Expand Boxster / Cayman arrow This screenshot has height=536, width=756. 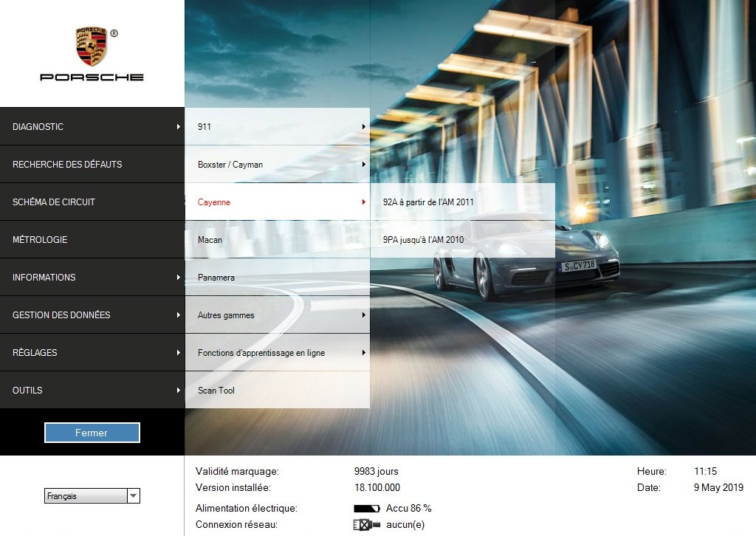point(363,165)
